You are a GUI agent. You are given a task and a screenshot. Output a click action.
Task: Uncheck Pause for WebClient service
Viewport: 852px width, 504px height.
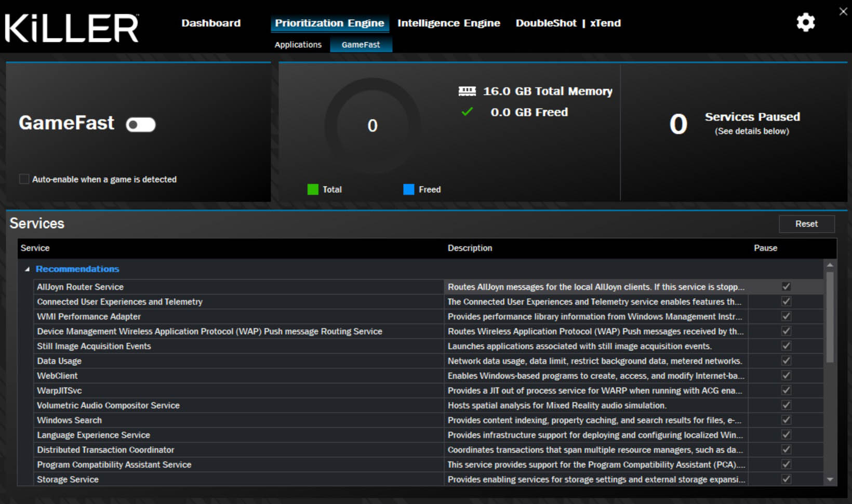pyautogui.click(x=787, y=375)
